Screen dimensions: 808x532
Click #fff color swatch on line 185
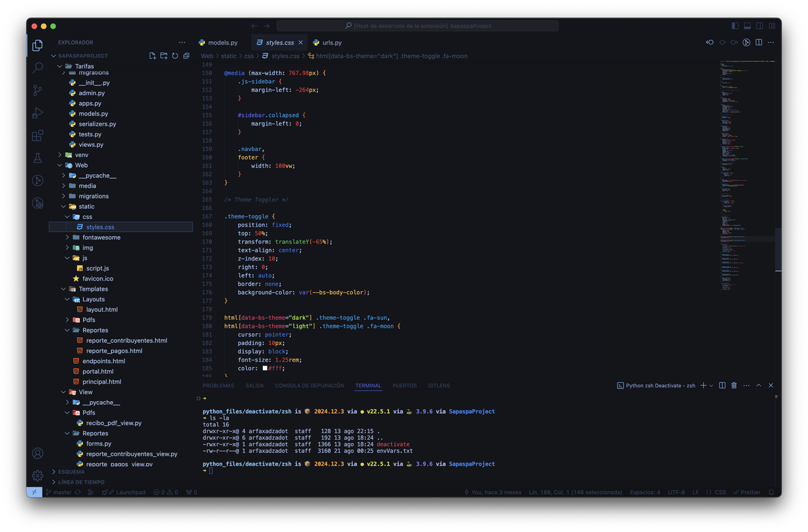265,368
